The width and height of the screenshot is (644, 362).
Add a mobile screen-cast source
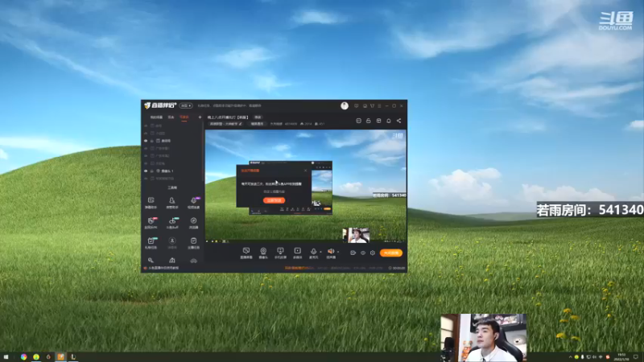click(280, 253)
